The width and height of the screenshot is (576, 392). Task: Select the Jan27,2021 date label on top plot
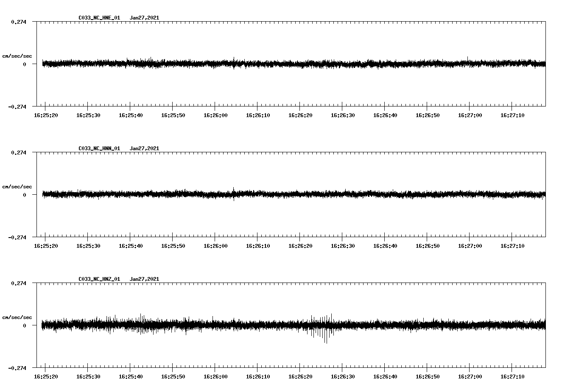(x=145, y=17)
